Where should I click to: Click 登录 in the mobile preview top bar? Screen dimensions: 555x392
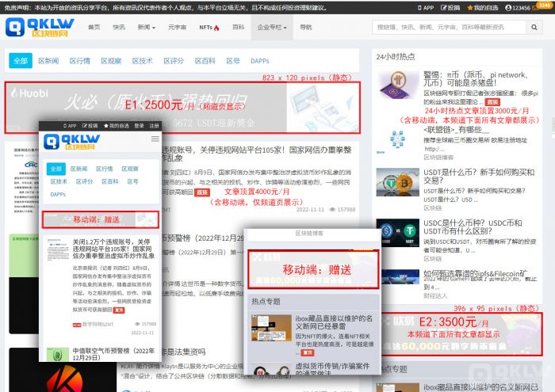(x=139, y=126)
